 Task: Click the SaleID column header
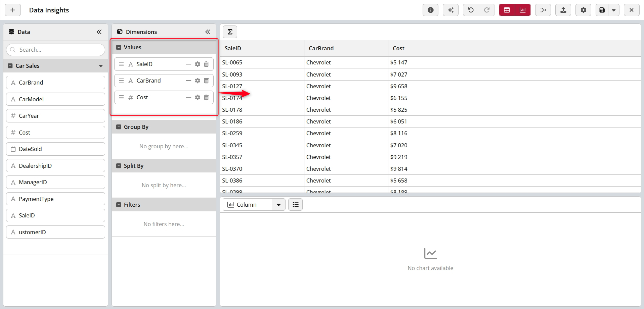coord(262,48)
